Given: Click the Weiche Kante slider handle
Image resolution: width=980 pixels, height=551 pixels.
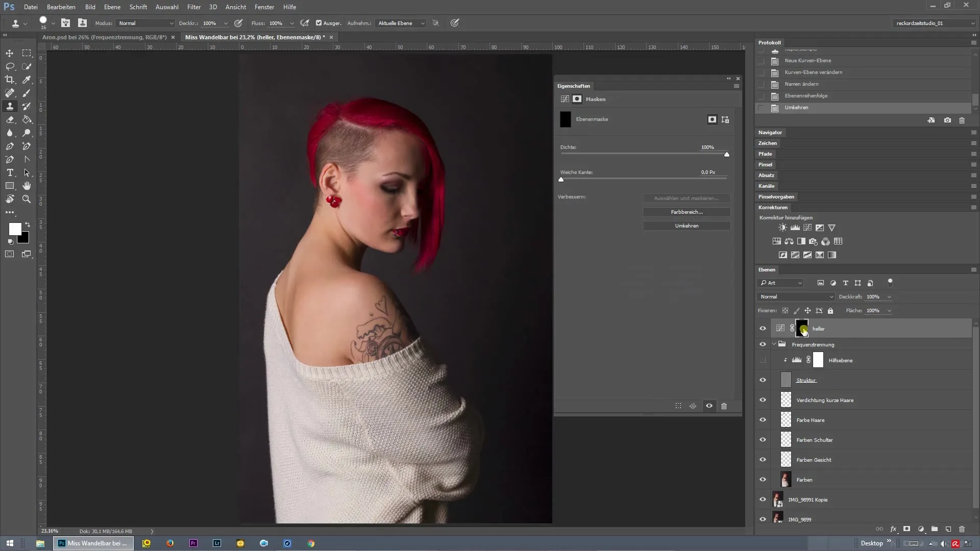Looking at the screenshot, I should click(x=561, y=179).
